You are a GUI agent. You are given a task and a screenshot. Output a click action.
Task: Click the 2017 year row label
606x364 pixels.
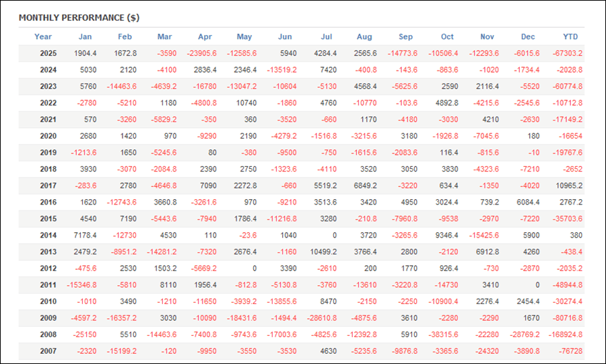[x=48, y=186]
